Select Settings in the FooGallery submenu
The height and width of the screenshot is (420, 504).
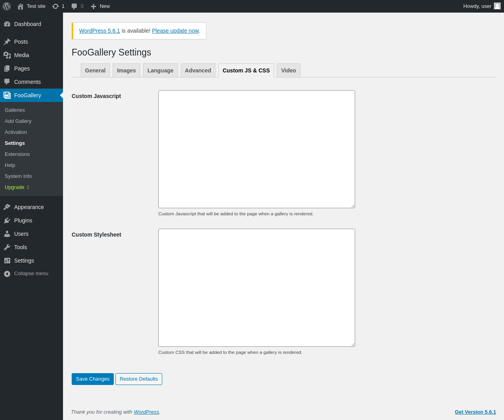(31, 143)
